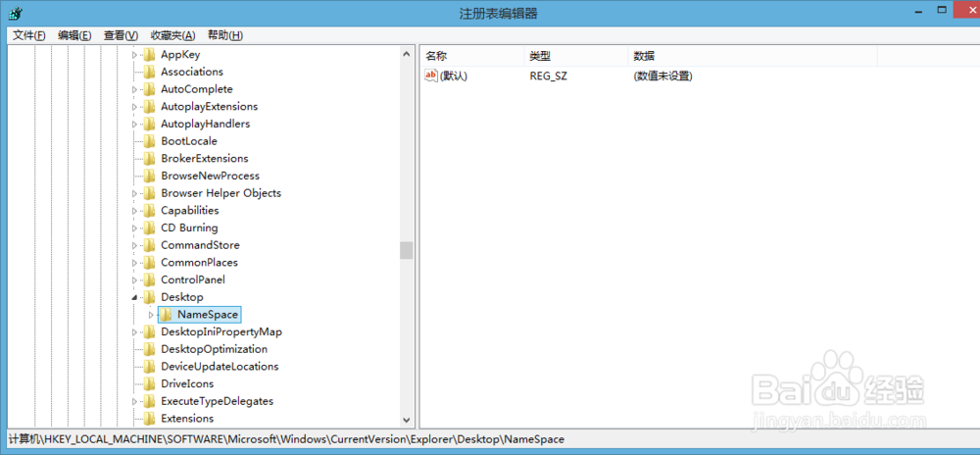Expand the ControlPanel key
Image resolution: width=980 pixels, height=455 pixels.
[x=133, y=280]
